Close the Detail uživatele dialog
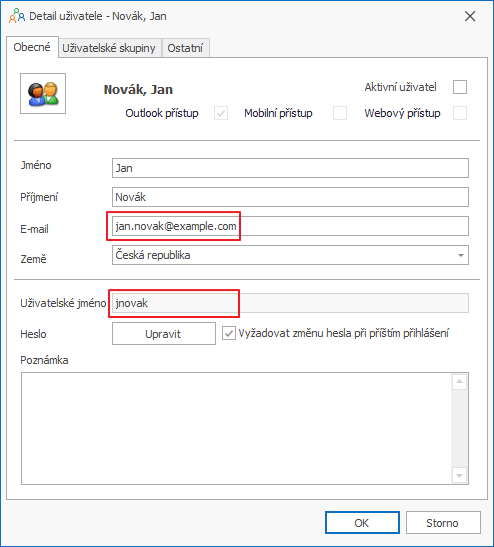This screenshot has width=494, height=547. (x=470, y=16)
